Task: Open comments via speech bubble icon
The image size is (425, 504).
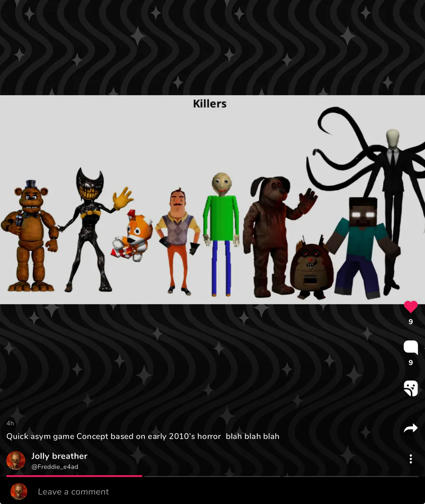Action: point(410,347)
